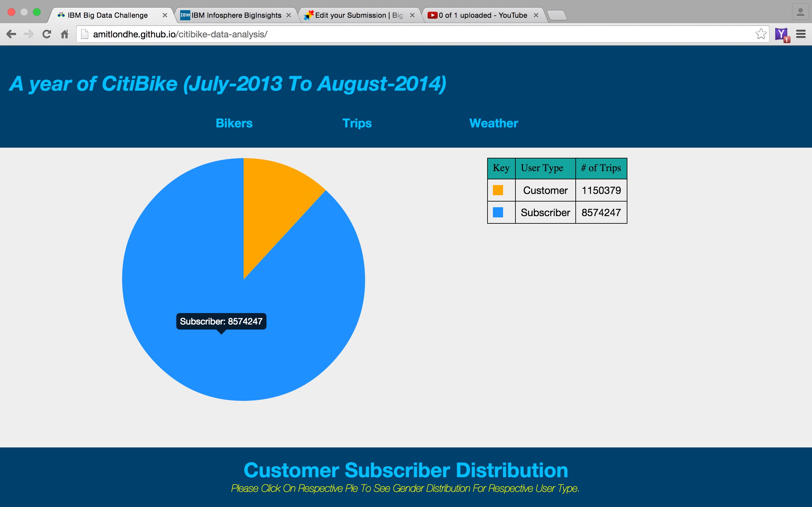Open the Yahoo extension icon
Screen dimensions: 812x507
pos(782,34)
